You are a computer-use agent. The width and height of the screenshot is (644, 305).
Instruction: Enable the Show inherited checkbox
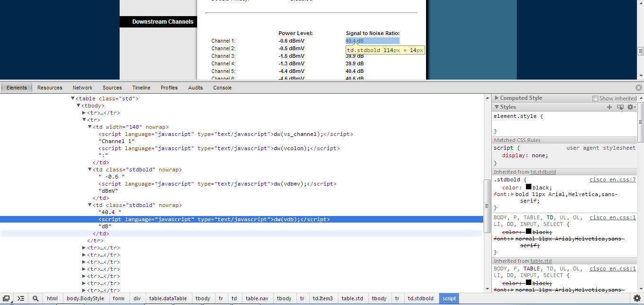click(595, 99)
